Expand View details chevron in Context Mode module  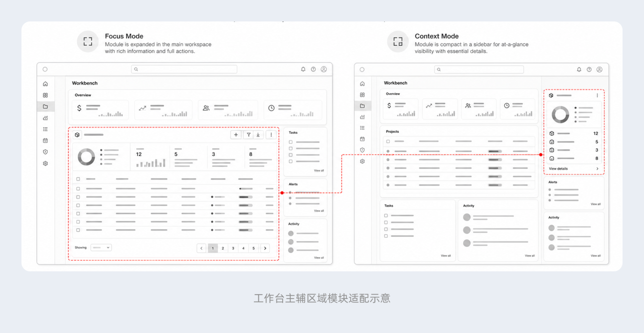click(597, 169)
